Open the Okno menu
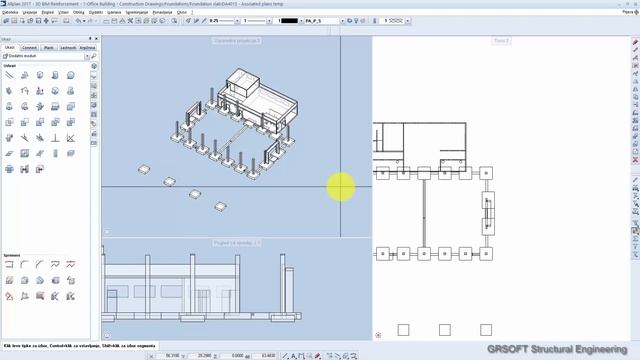The width and height of the screenshot is (640, 360). click(182, 12)
